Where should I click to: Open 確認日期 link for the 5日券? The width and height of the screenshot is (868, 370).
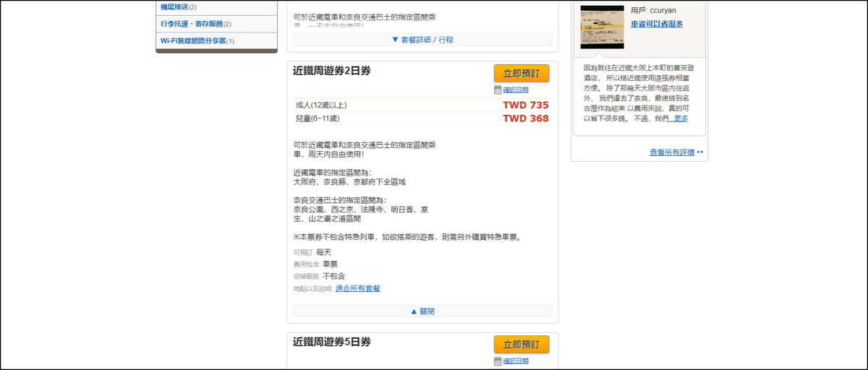(x=516, y=361)
